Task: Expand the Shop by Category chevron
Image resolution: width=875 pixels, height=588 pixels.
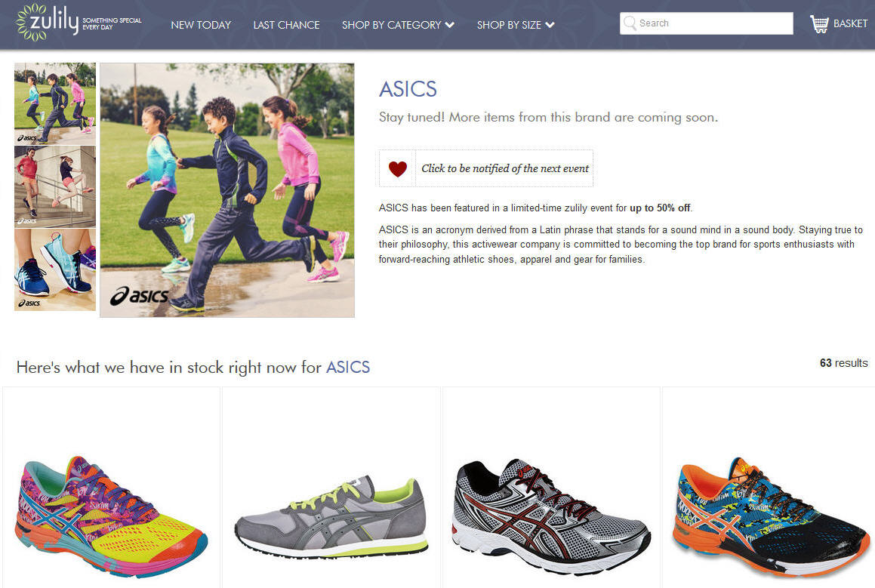Action: (450, 25)
